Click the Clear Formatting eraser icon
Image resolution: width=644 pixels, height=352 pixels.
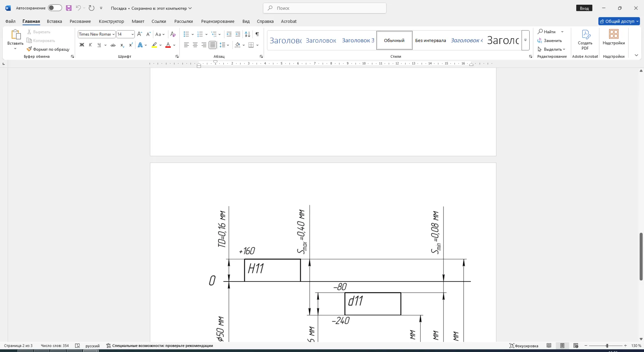tap(173, 34)
